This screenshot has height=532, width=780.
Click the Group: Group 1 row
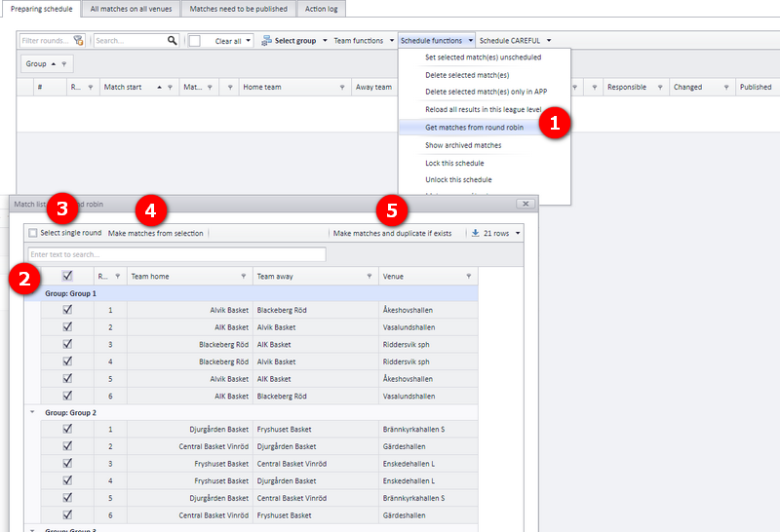(x=252, y=293)
